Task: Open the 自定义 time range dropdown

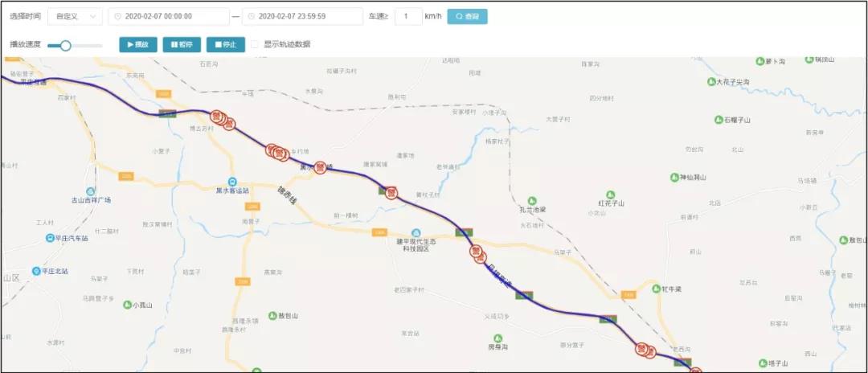Action: click(76, 17)
